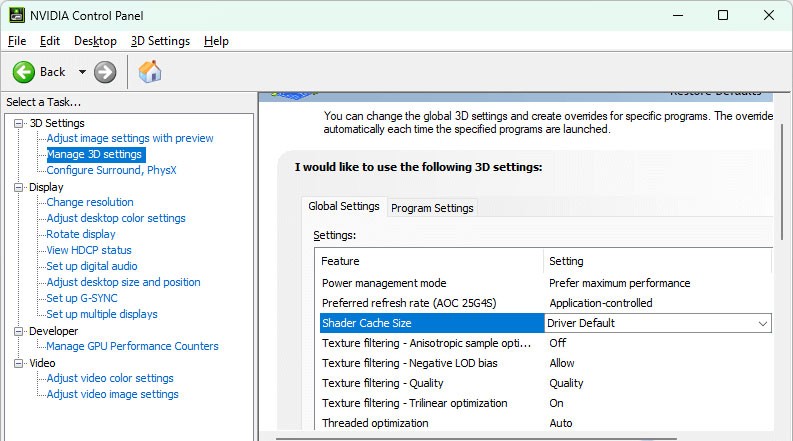Viewport: 793px width, 441px height.
Task: Select the Global Settings tab
Action: tap(343, 206)
